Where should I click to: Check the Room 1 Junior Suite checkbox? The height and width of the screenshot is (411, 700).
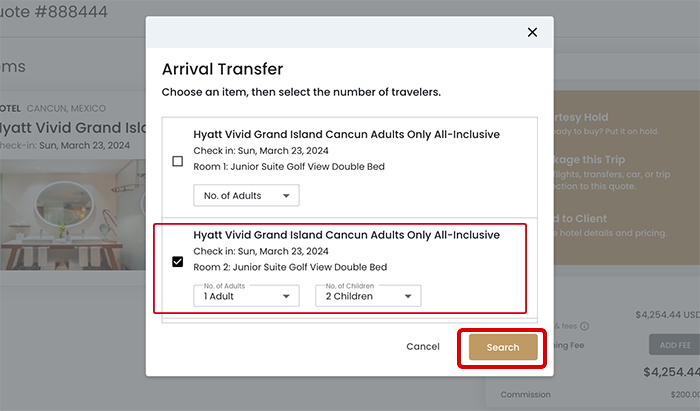[x=178, y=161]
